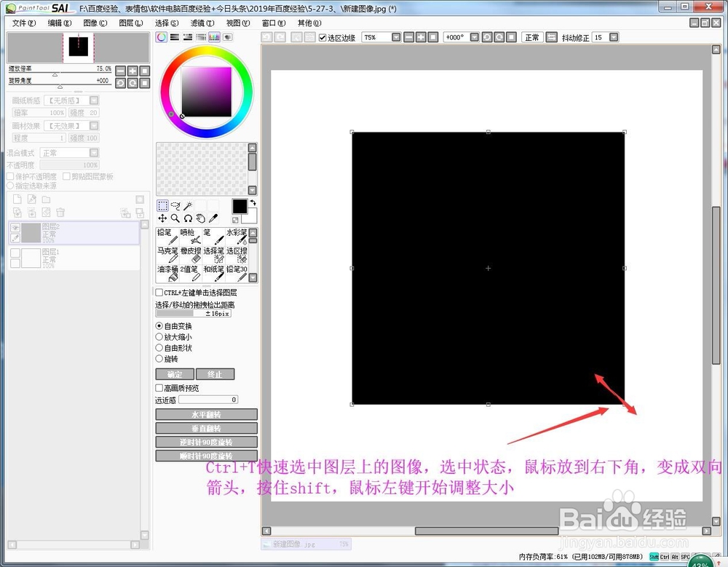Screen dimensions: 728x567
Task: Click the 顺时针90度旋转 button
Action: [x=207, y=456]
